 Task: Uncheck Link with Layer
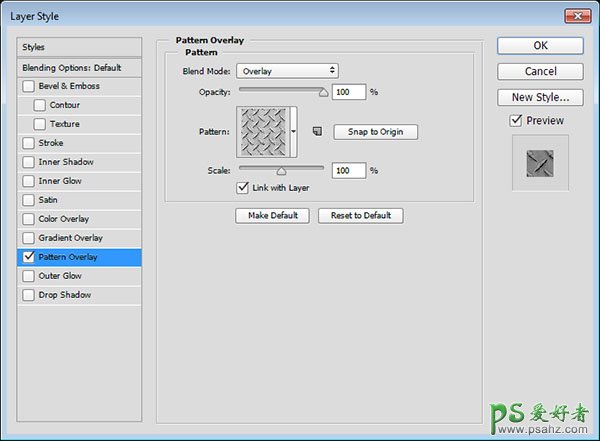[242, 188]
